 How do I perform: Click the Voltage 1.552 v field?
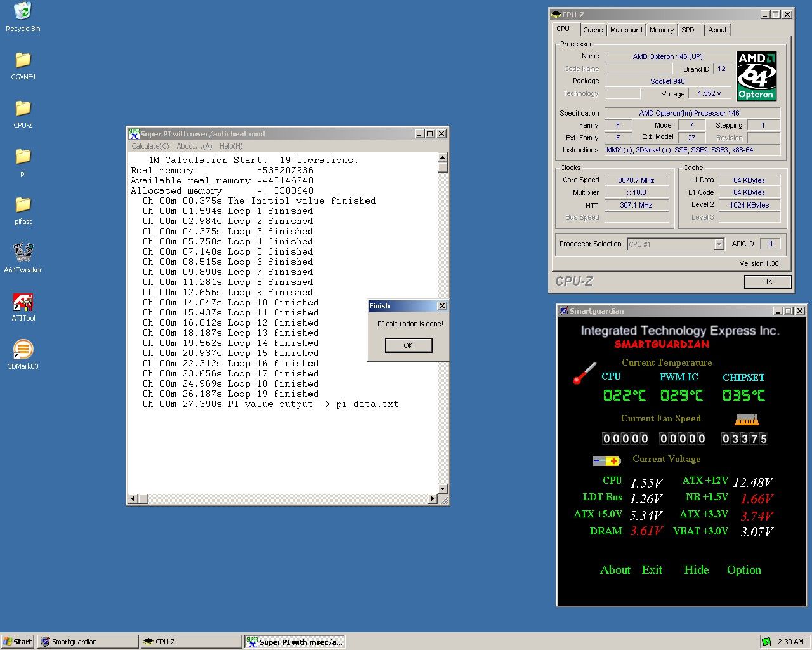point(709,93)
